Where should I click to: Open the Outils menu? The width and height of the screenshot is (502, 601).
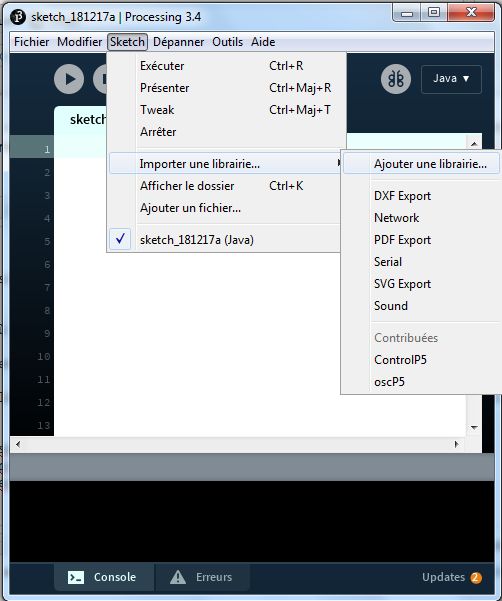pos(228,42)
